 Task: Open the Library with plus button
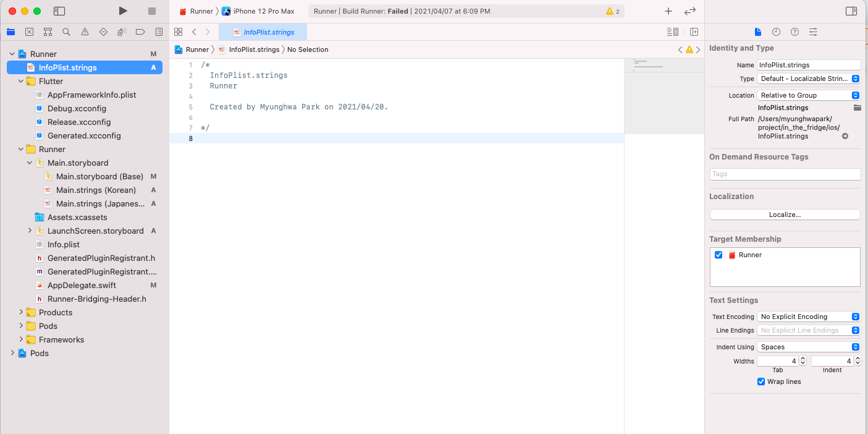tap(668, 11)
